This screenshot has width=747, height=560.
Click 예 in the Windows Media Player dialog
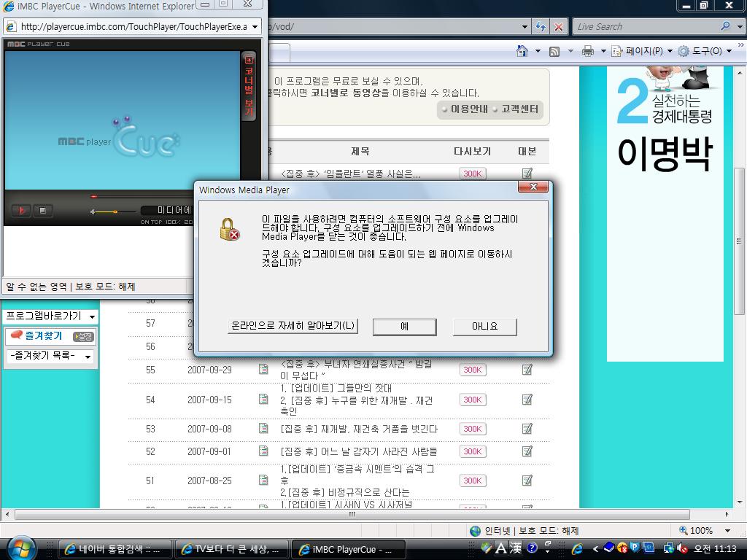(404, 327)
